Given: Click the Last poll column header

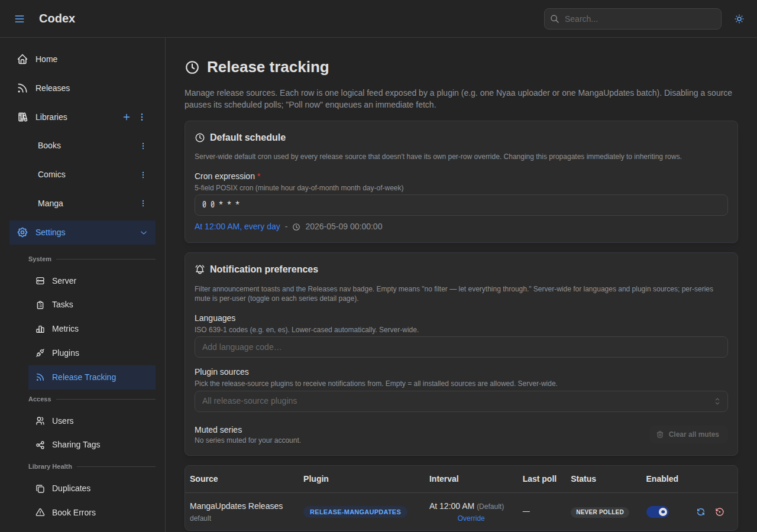Looking at the screenshot, I should tap(539, 479).
